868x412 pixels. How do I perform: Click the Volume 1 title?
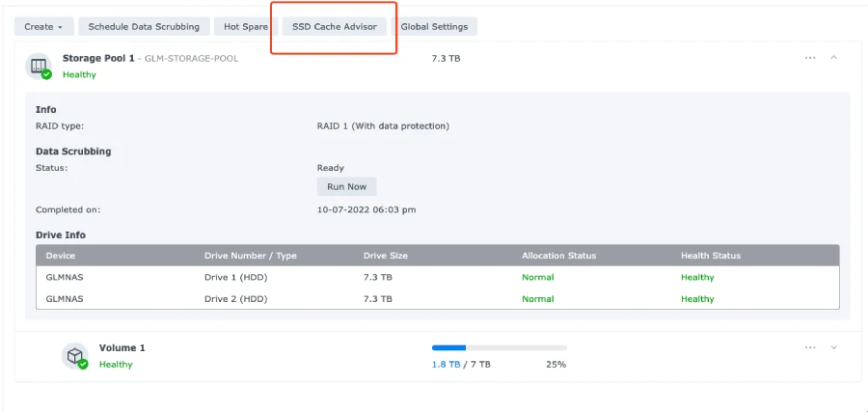(122, 348)
